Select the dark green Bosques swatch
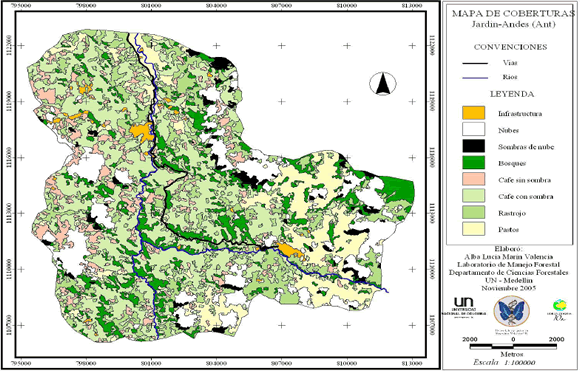Viewport: 580px width, 371px height. pos(473,163)
